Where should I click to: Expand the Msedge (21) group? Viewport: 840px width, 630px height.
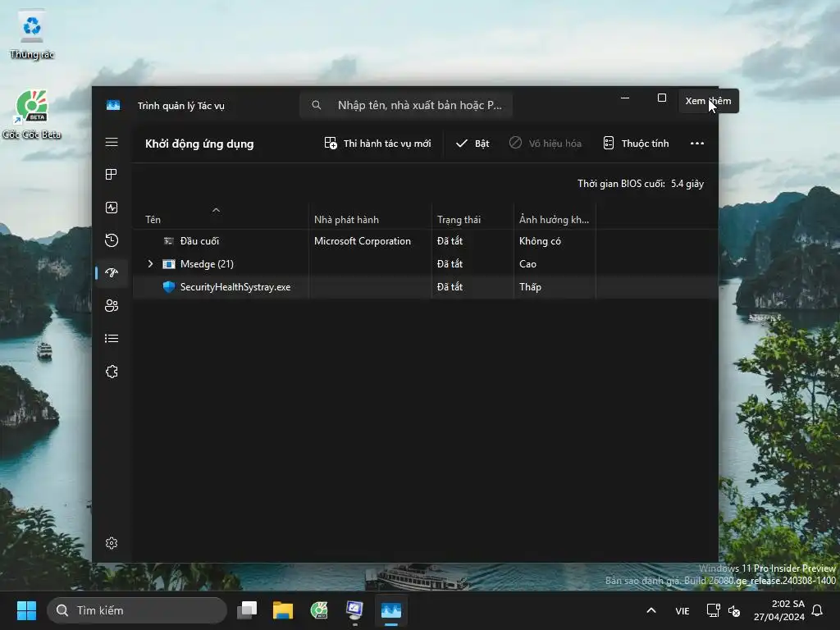(x=151, y=264)
